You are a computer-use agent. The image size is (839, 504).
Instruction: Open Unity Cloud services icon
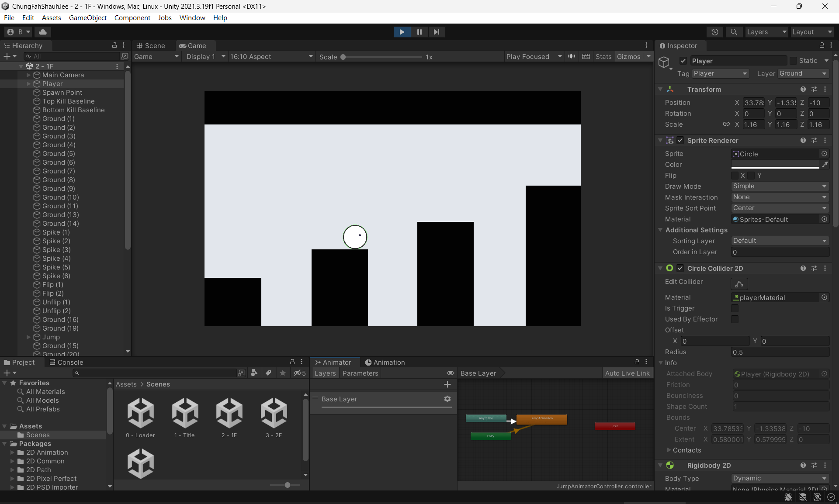[x=43, y=32]
